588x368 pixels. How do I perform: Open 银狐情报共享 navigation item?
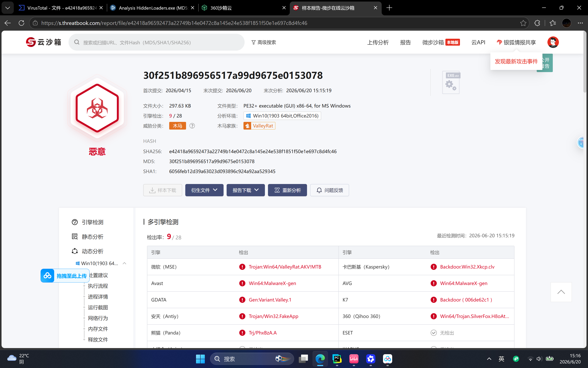click(516, 42)
